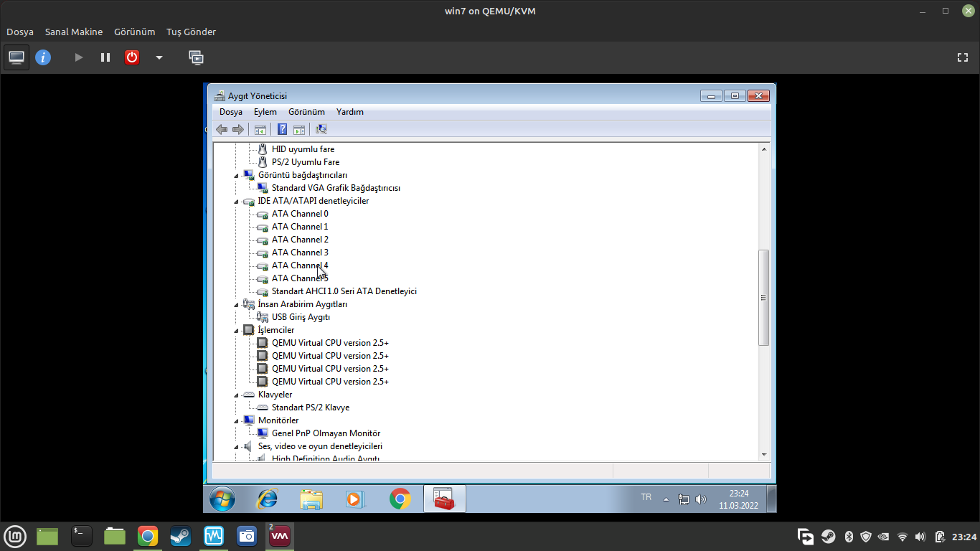Open the Windows 7 Start menu

(222, 499)
